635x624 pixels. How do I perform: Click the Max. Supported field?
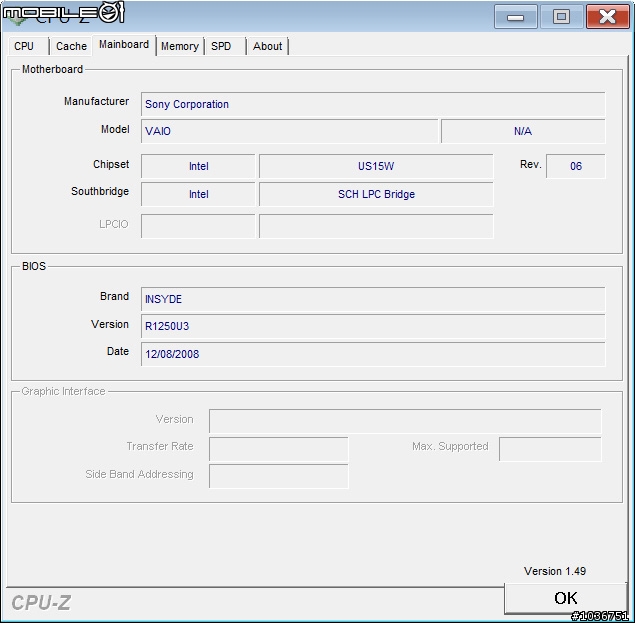coord(550,449)
